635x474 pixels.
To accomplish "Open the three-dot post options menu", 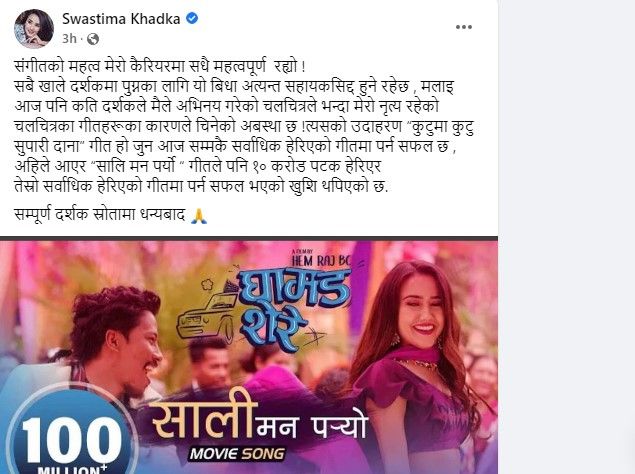I will pos(464,27).
